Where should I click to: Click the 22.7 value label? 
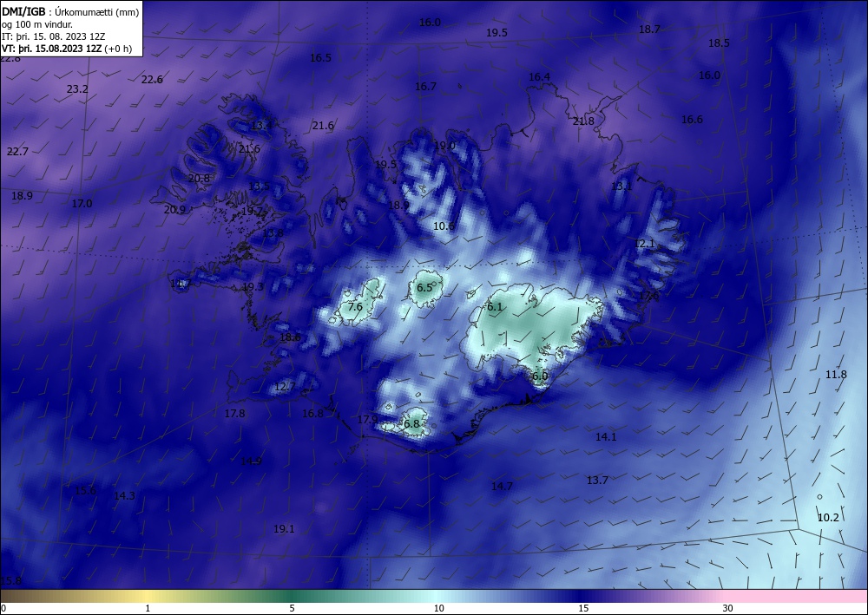click(x=17, y=152)
